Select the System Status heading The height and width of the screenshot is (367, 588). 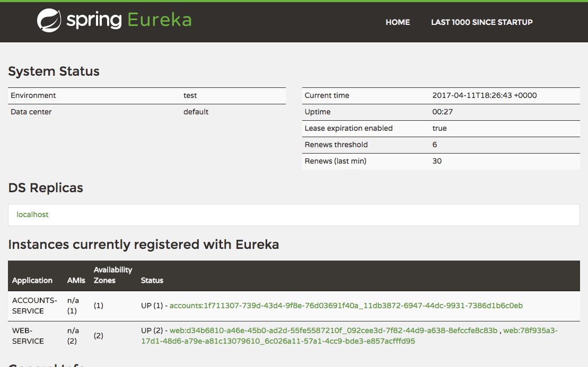pyautogui.click(x=54, y=71)
